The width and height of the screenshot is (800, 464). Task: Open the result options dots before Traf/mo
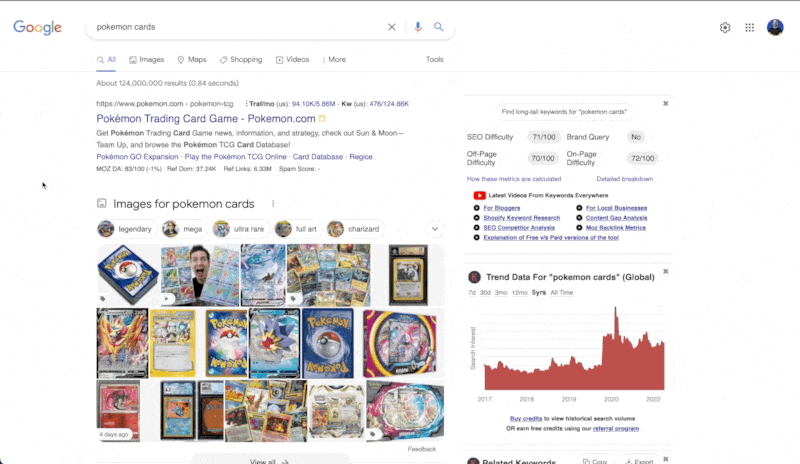point(246,104)
